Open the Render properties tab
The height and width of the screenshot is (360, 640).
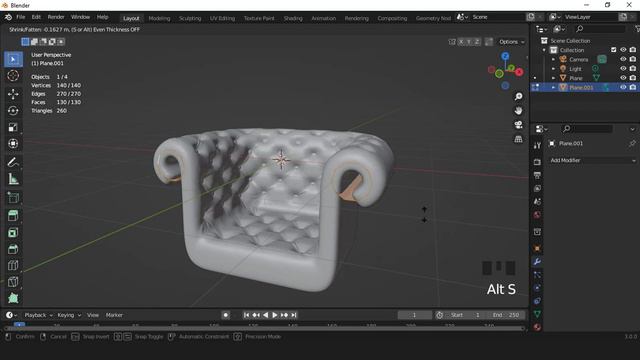(x=537, y=162)
